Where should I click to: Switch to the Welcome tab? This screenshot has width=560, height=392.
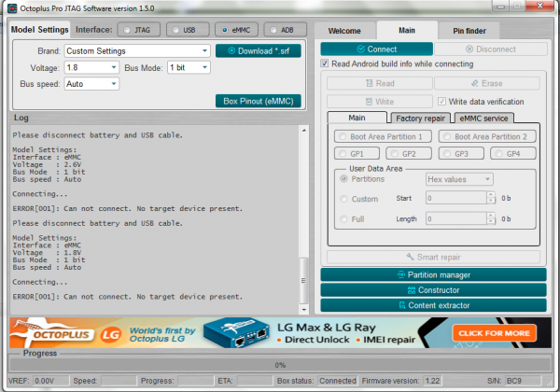[x=345, y=30]
